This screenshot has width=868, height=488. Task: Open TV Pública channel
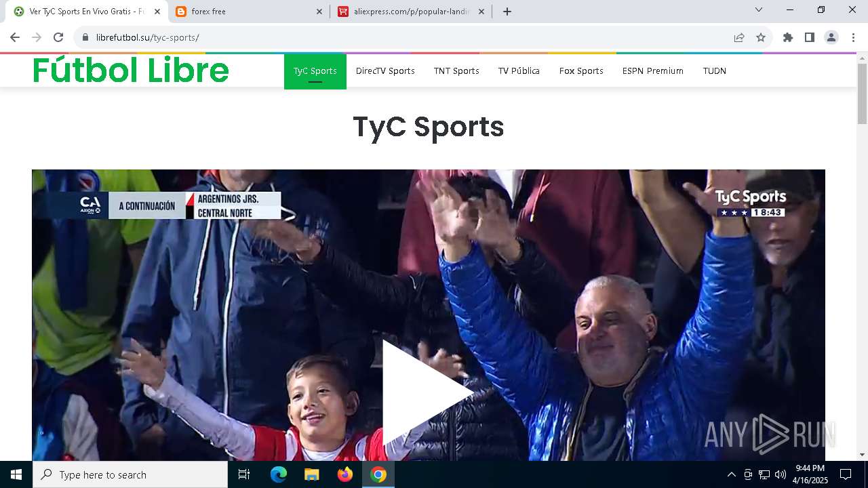click(519, 71)
